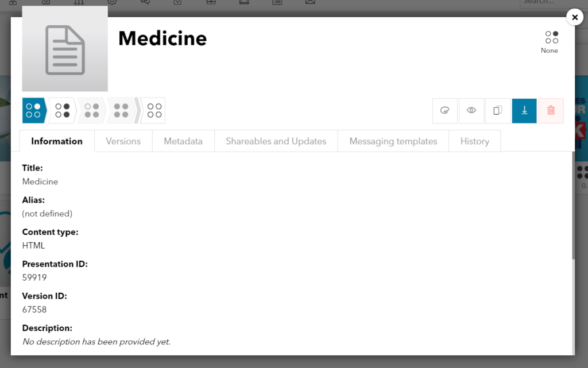Select the third greyed workflow stage
The image size is (588, 368).
pyautogui.click(x=92, y=111)
